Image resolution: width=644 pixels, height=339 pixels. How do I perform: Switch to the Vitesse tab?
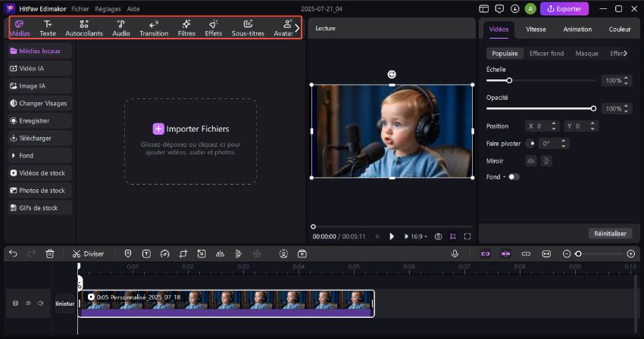(x=536, y=30)
